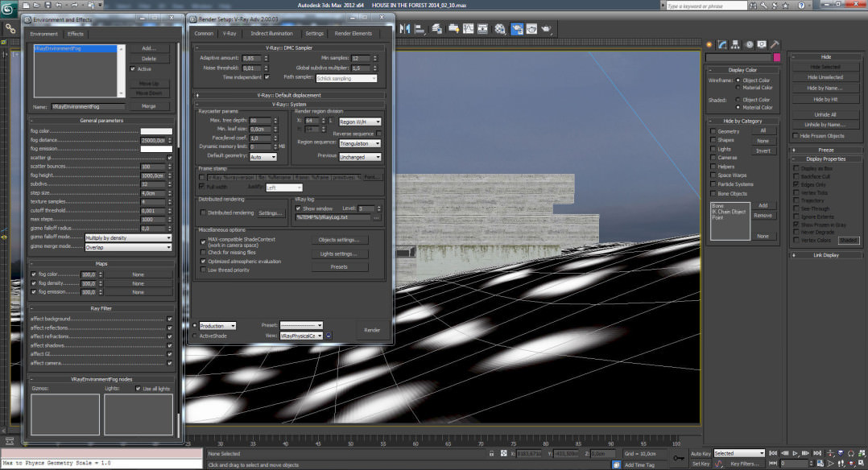The height and width of the screenshot is (470, 868).
Task: Open the Utilities panel with the hammer icon
Action: (774, 44)
